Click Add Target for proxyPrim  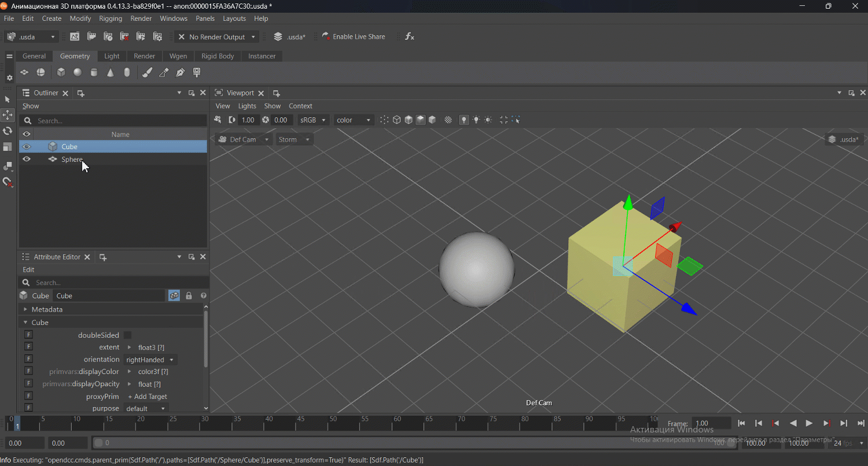147,397
